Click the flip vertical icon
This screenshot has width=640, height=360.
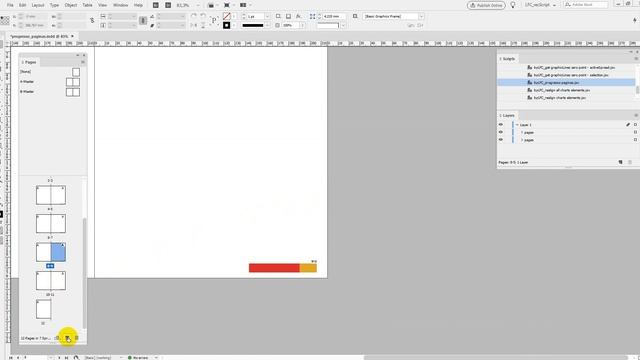(203, 25)
